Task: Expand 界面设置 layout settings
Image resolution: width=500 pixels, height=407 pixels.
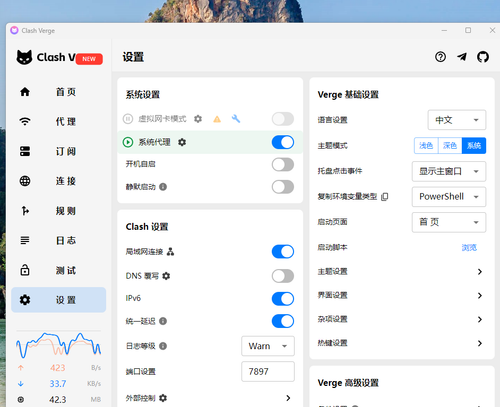Action: click(x=401, y=295)
